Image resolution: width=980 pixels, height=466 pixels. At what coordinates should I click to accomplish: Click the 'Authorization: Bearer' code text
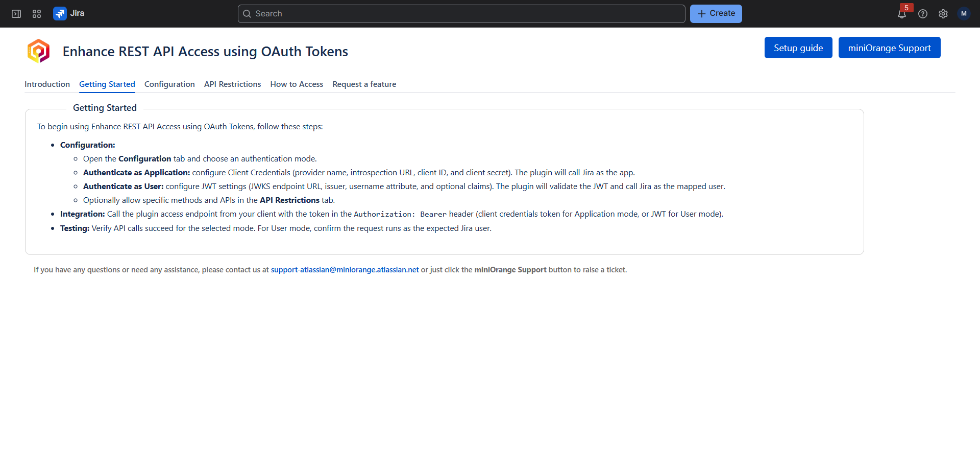(400, 214)
